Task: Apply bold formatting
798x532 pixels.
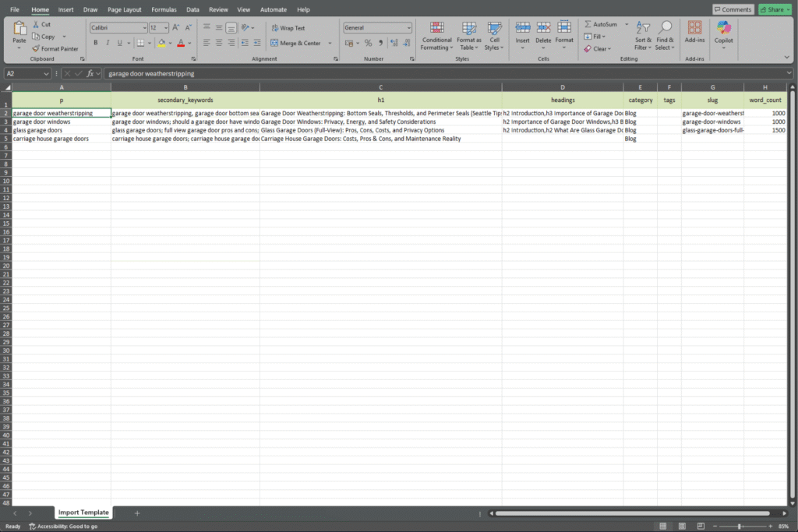Action: point(95,42)
